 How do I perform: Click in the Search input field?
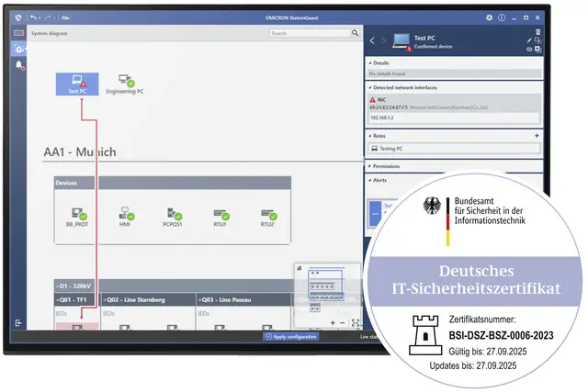(310, 33)
